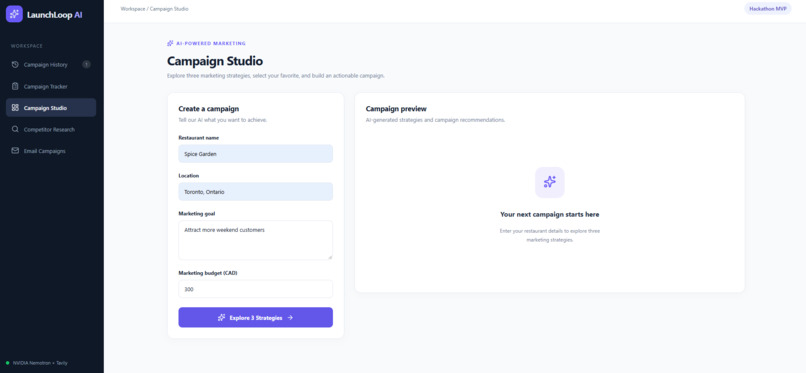Click the Campaign History clock icon
Viewport: 806px width, 373px height.
click(x=15, y=65)
